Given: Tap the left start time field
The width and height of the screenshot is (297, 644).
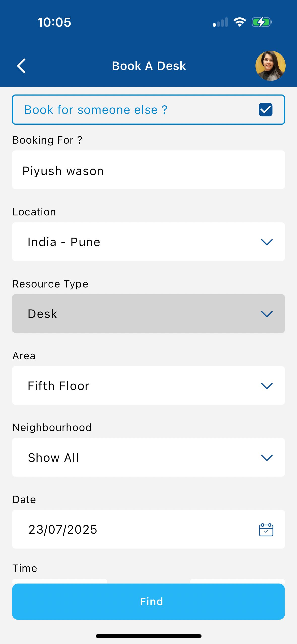Looking at the screenshot, I should pyautogui.click(x=59, y=581).
